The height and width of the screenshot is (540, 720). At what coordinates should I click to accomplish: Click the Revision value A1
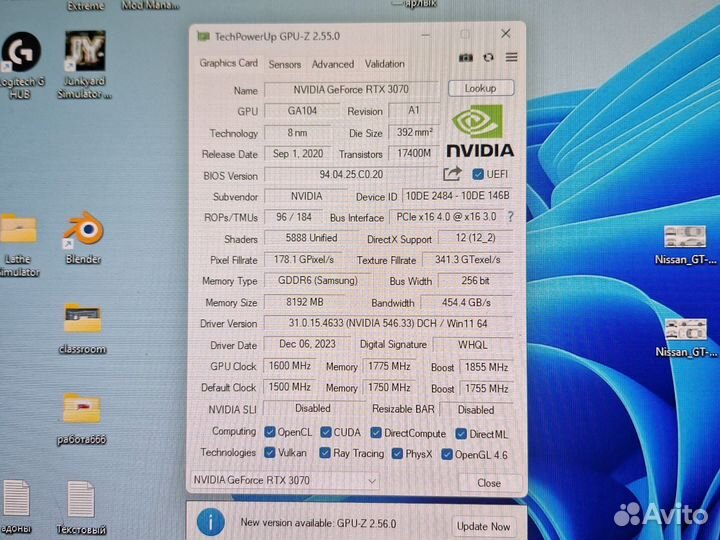(x=413, y=110)
